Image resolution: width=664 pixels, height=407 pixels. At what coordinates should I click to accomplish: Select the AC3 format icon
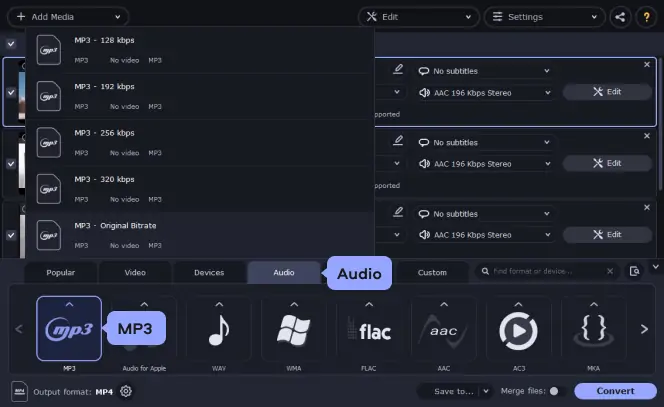(x=519, y=329)
